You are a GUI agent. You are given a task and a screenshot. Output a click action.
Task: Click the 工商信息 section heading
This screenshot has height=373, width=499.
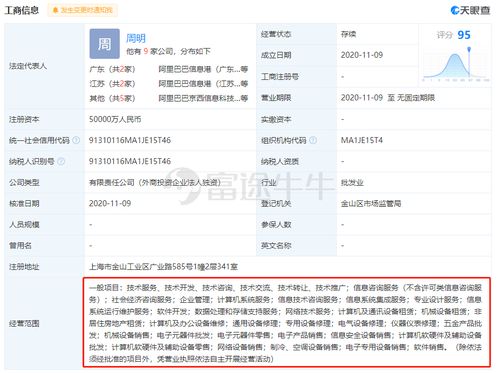(x=22, y=10)
